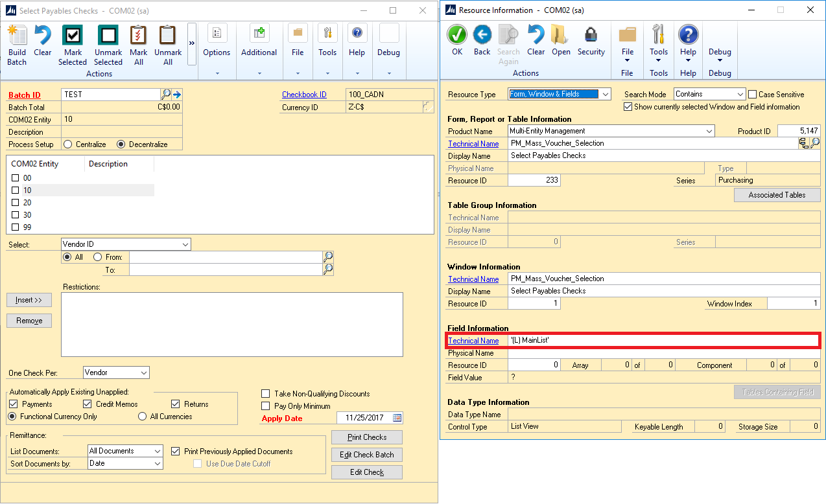Click the Mark Selected icon
The width and height of the screenshot is (826, 504).
pos(73,36)
